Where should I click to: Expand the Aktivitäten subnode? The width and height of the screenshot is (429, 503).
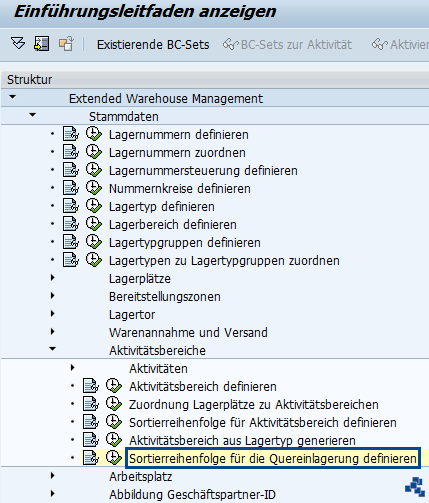(x=72, y=368)
